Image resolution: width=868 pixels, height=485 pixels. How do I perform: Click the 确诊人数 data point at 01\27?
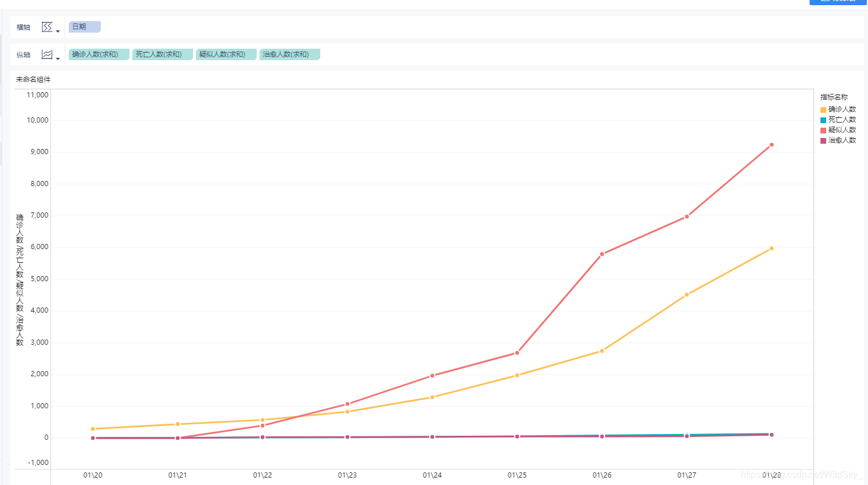click(x=687, y=295)
